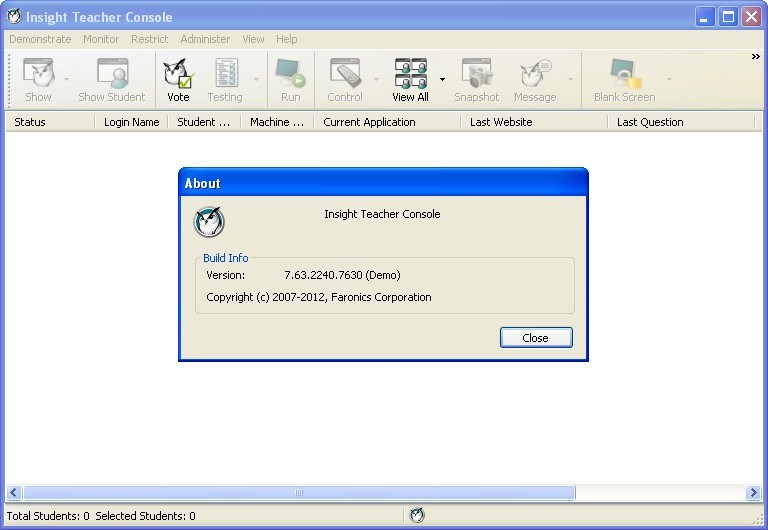Viewport: 768px width, 530px height.
Task: Expand the Message dropdown arrow
Action: (x=570, y=79)
